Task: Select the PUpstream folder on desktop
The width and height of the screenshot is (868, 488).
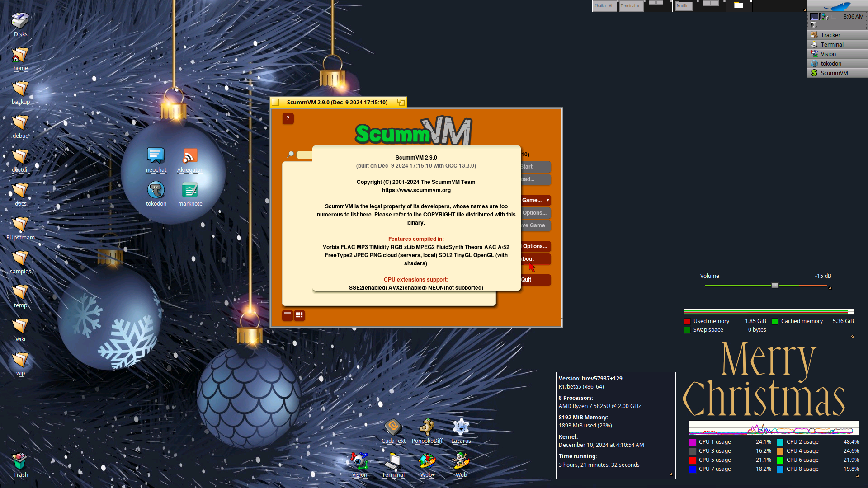Action: tap(20, 228)
